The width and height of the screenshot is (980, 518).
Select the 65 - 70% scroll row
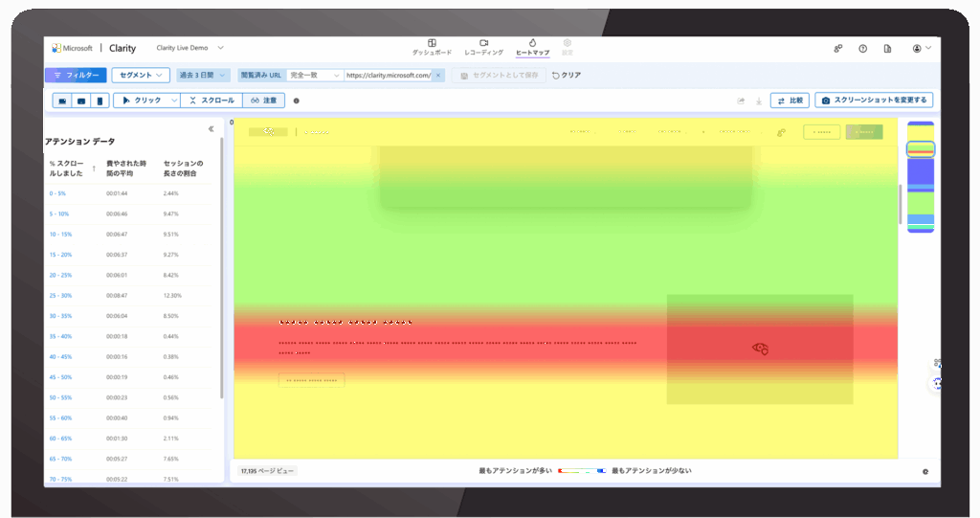tap(129, 460)
